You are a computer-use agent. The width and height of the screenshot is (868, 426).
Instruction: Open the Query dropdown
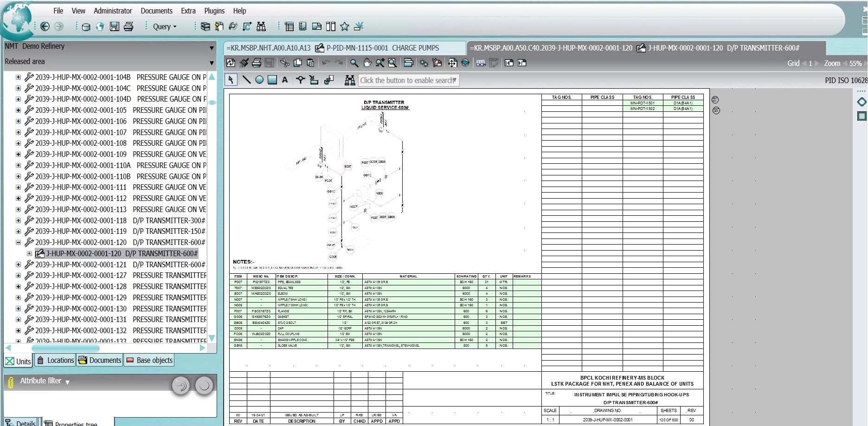tap(165, 26)
